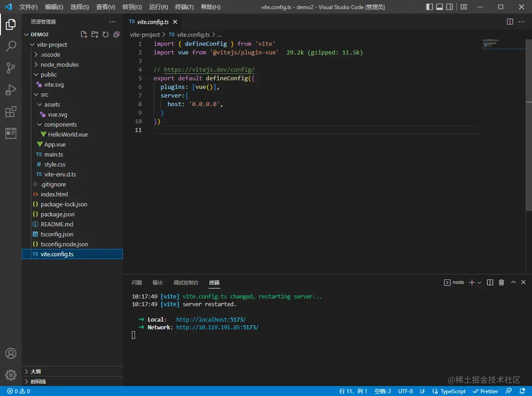Toggle primary side bar layout button
This screenshot has width=532, height=396.
(430, 7)
